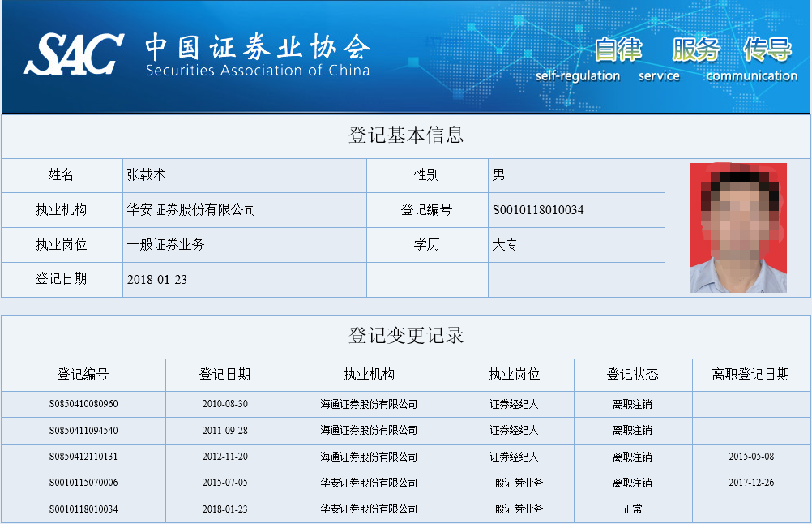This screenshot has width=812, height=524.
Task: Click the resignation date 2015-05-08
Action: pyautogui.click(x=751, y=457)
